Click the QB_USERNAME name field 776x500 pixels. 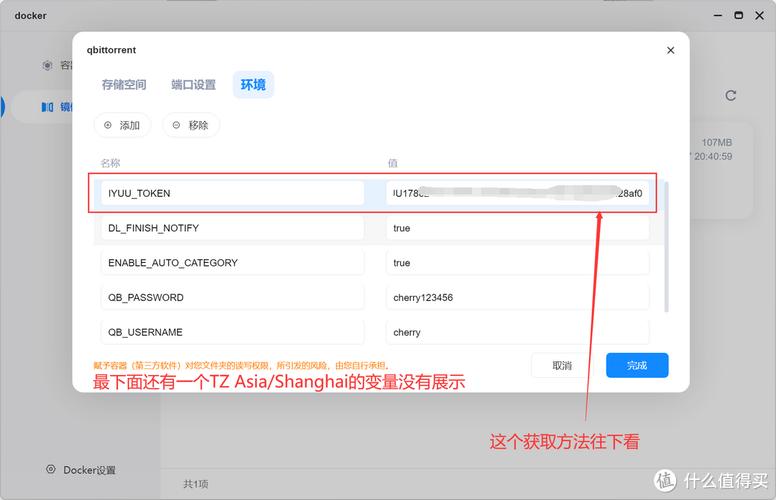pyautogui.click(x=232, y=332)
